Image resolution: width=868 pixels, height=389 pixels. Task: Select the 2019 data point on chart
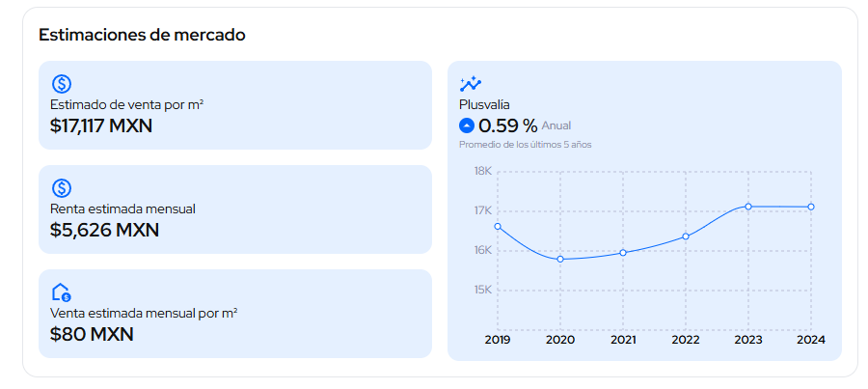click(498, 226)
